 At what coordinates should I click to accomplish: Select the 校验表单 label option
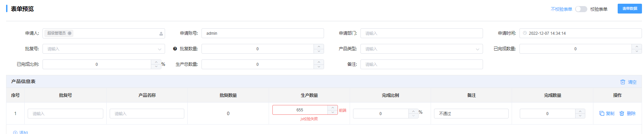pyautogui.click(x=599, y=9)
